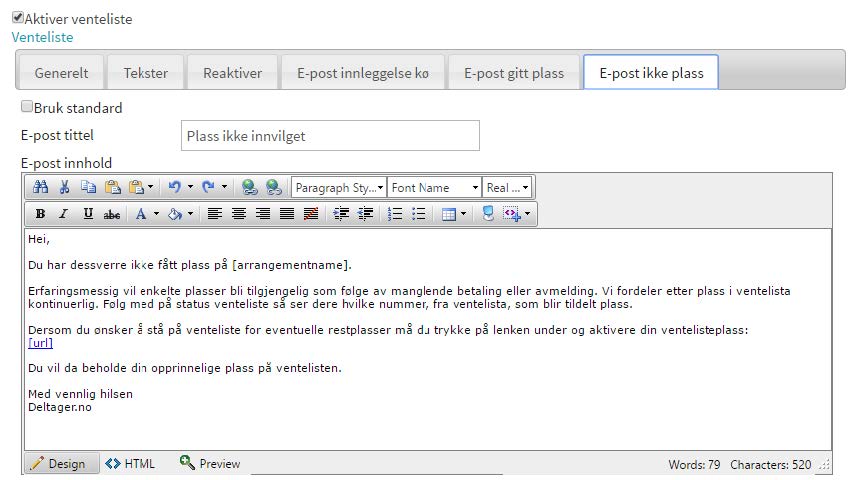
Task: Expand the font color dropdown arrow
Action: pyautogui.click(x=156, y=214)
